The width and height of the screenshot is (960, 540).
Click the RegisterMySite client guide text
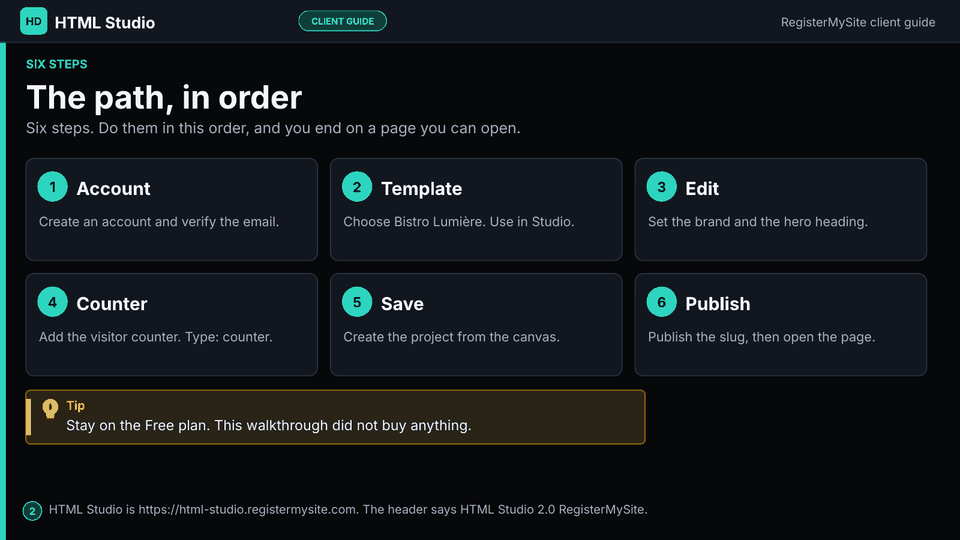click(x=858, y=22)
